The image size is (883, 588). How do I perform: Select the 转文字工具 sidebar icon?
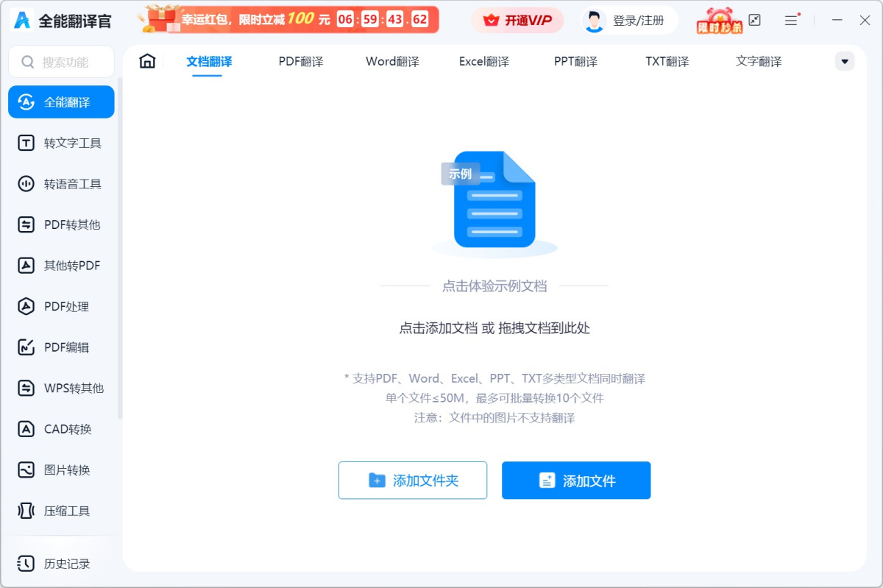click(60, 142)
